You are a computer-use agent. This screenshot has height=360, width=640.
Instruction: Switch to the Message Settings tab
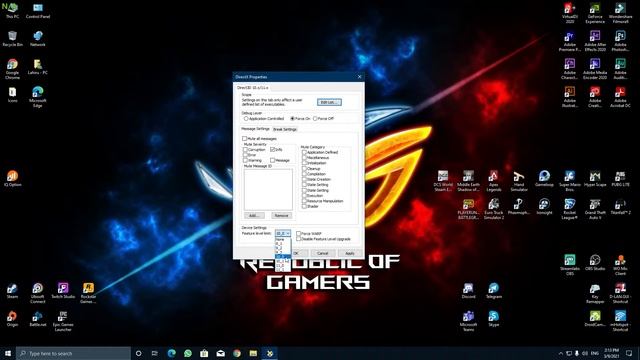point(256,129)
